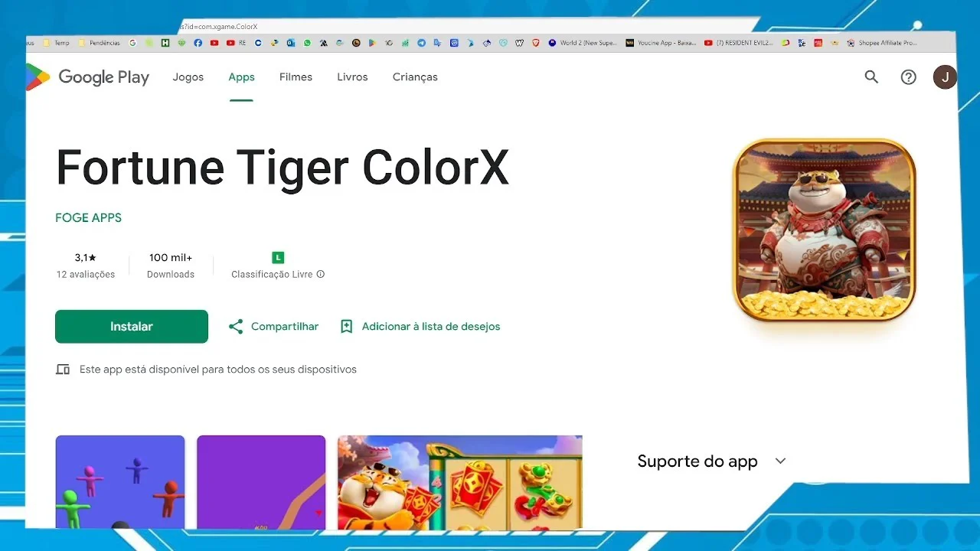Image resolution: width=980 pixels, height=551 pixels.
Task: Open the WhatsApp bookmark icon
Action: 307,43
